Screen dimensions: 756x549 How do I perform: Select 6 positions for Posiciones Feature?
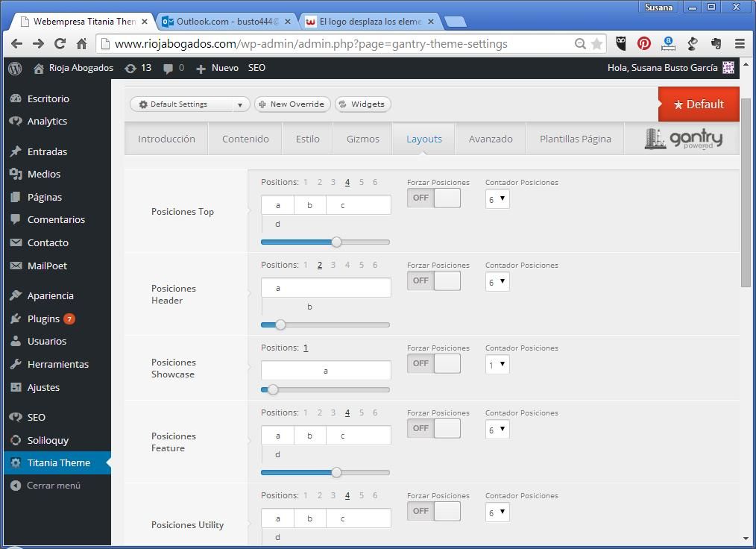point(375,413)
